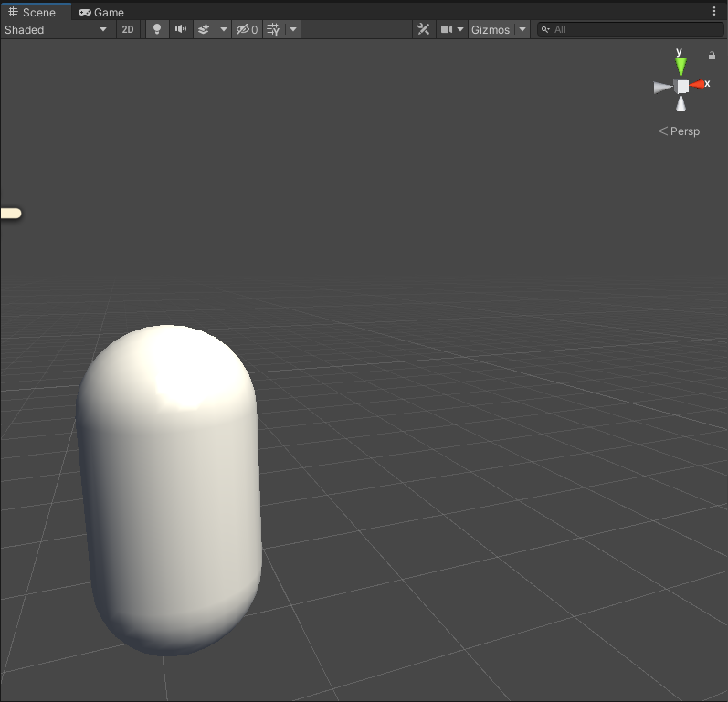
Task: Expand the scene camera dropdown arrow
Action: tap(460, 30)
